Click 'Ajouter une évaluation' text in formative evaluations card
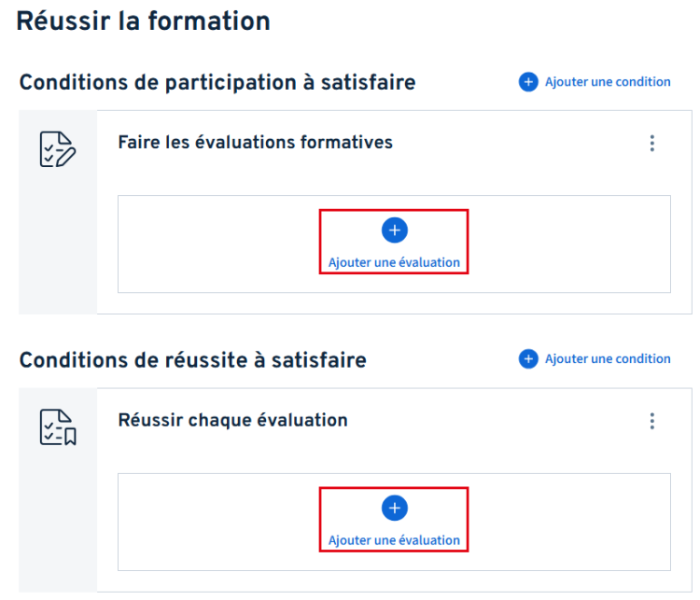Image resolution: width=700 pixels, height=600 pixels. point(394,263)
